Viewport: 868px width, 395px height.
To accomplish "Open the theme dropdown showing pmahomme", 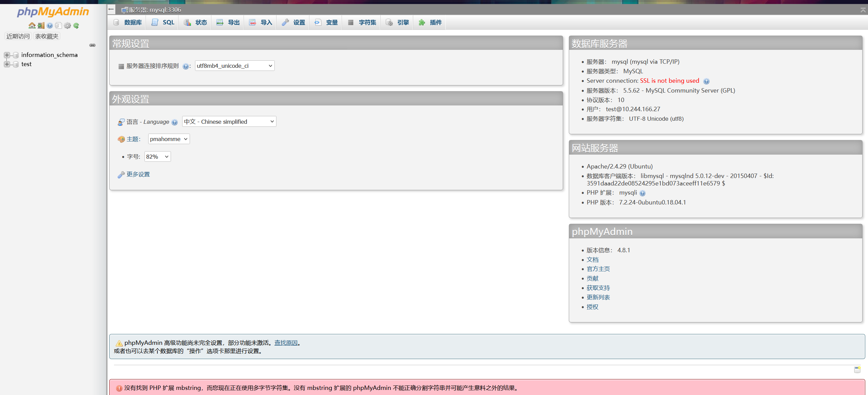I will tap(169, 139).
